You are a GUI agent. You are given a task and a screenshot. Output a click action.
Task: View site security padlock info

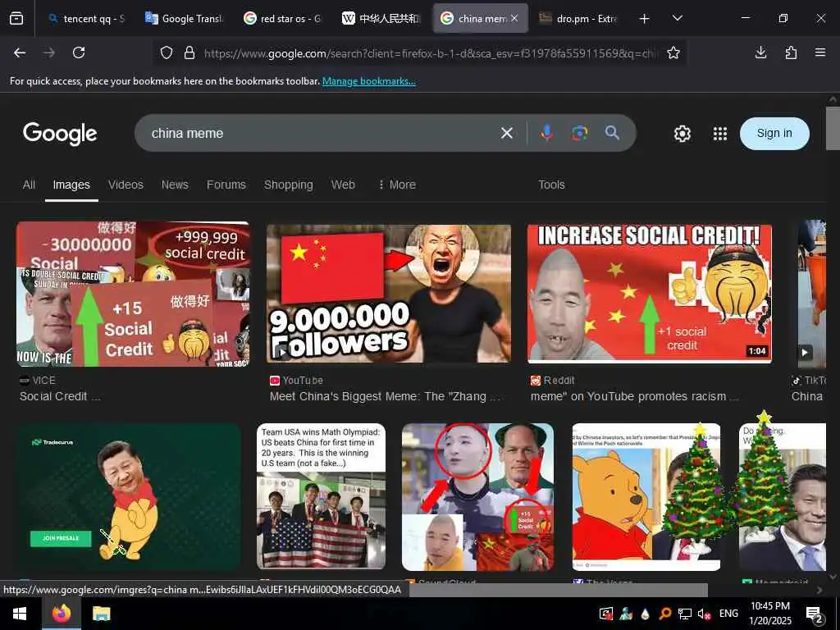tap(189, 53)
